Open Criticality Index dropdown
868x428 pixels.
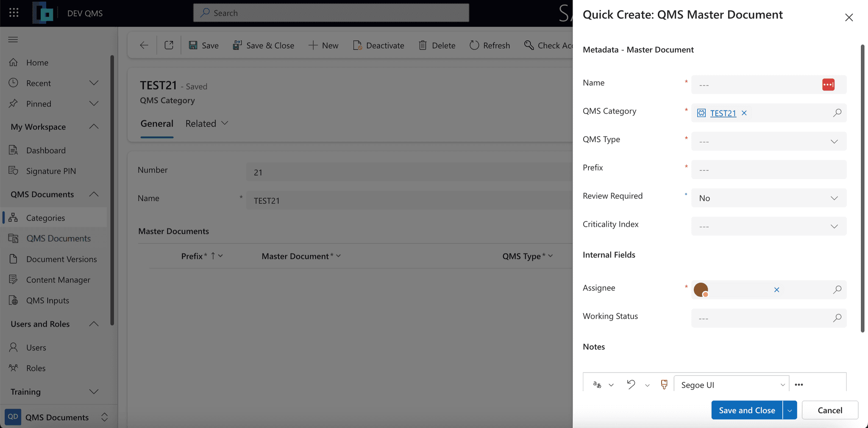point(769,226)
